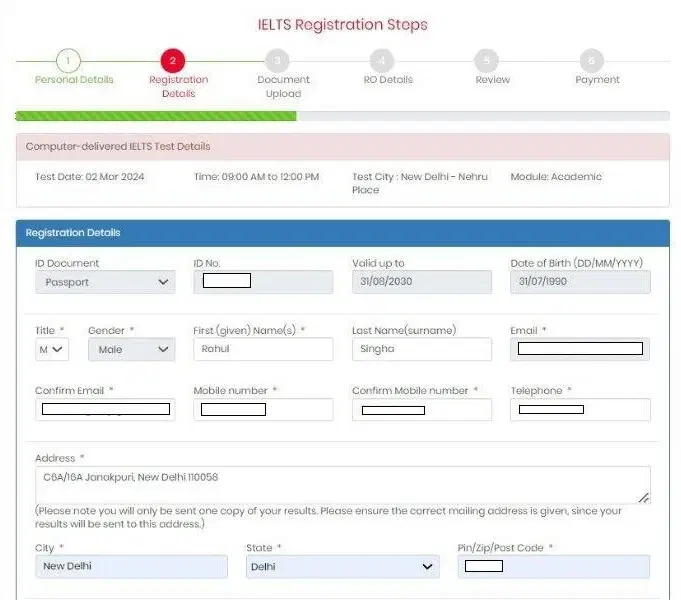
Task: Click the Mobile number field
Action: (x=263, y=409)
